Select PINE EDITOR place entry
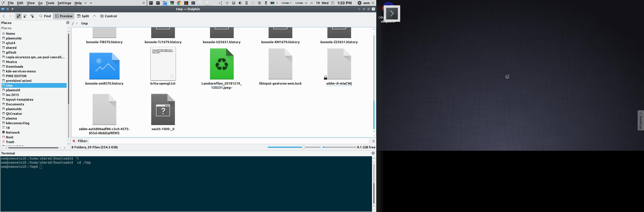The width and height of the screenshot is (644, 212). [x=34, y=76]
